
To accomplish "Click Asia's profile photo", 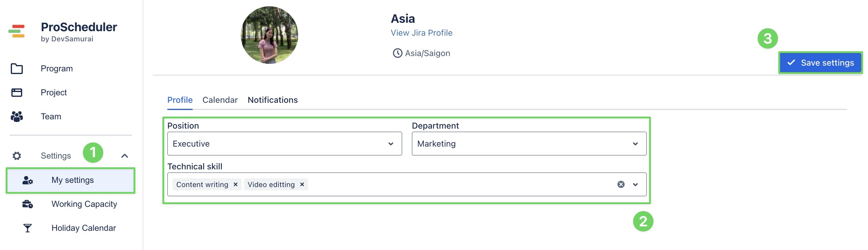I will click(x=269, y=35).
